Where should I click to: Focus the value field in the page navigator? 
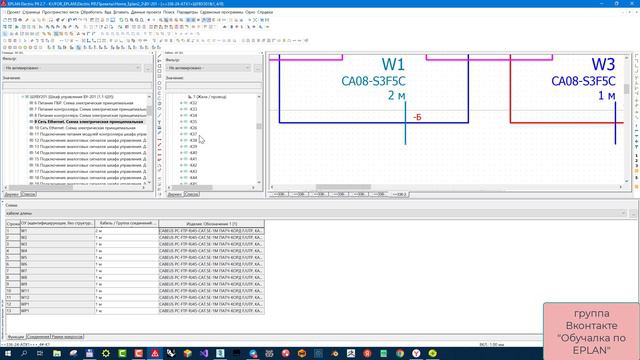pyautogui.click(x=77, y=86)
